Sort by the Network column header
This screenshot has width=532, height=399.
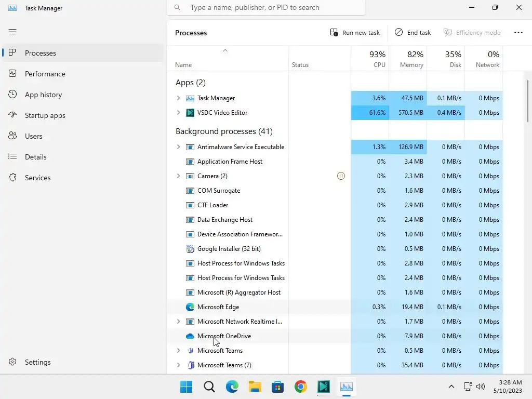[x=484, y=59]
